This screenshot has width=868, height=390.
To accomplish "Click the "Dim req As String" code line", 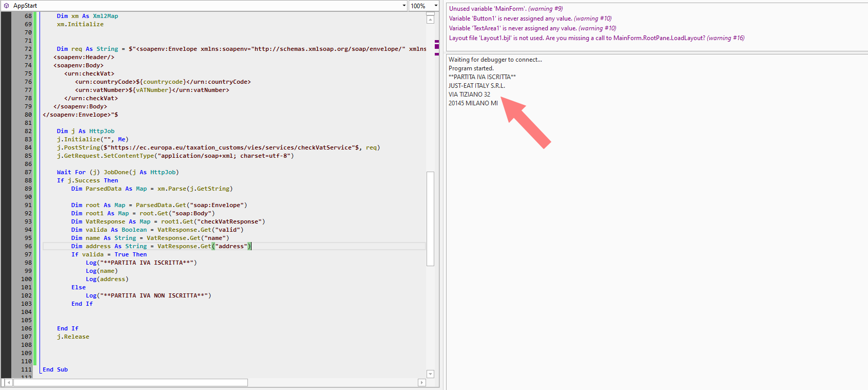I will point(241,49).
